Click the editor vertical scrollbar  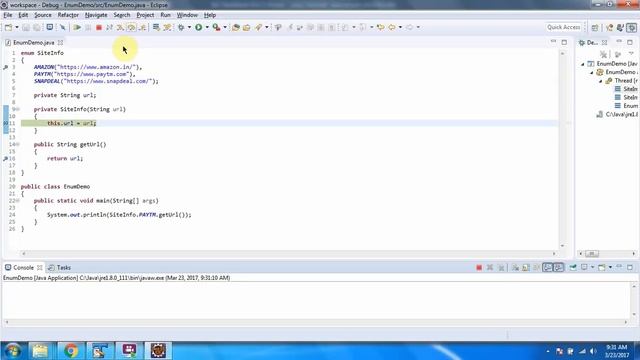pyautogui.click(x=562, y=149)
